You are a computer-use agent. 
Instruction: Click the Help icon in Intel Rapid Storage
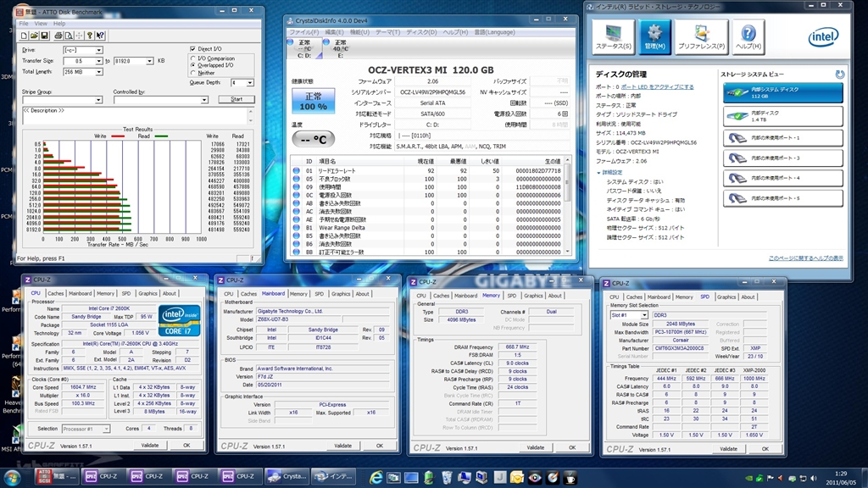[x=748, y=36]
